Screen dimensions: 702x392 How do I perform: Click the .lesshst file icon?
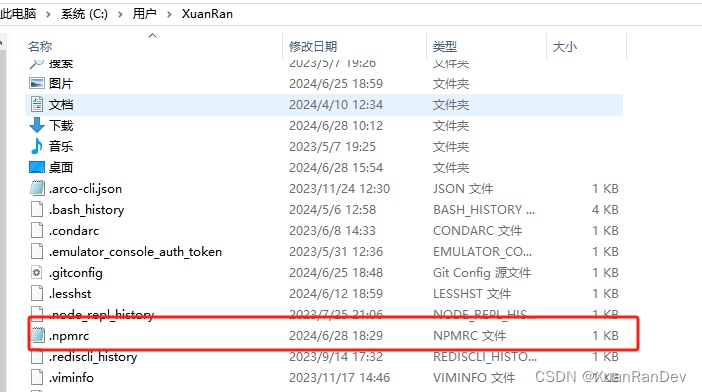37,294
